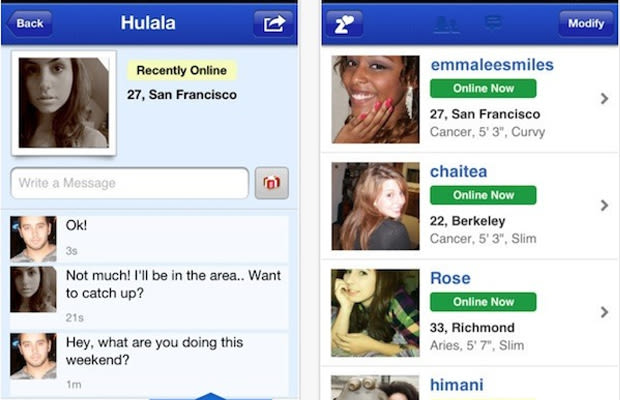Tap Rose's profile photo thumbnail
Viewport: 620px width, 400px height.
(x=375, y=313)
